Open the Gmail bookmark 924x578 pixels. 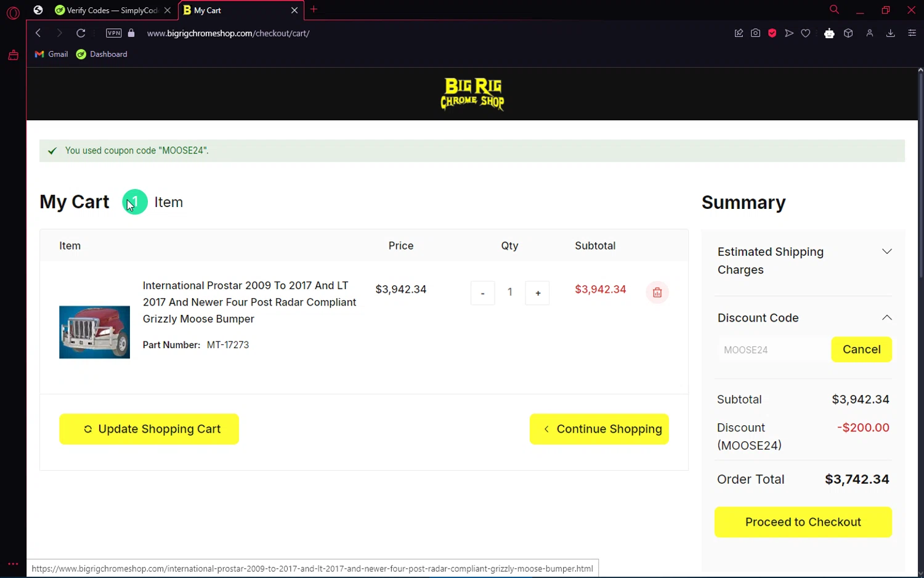click(x=51, y=54)
